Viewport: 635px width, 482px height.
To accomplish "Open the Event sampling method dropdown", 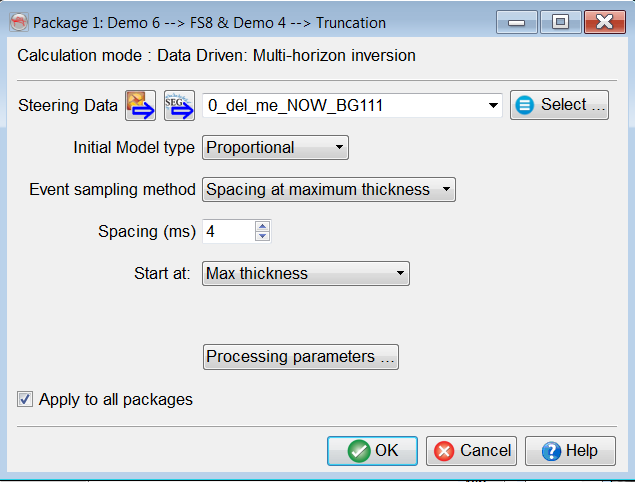I will [329, 189].
